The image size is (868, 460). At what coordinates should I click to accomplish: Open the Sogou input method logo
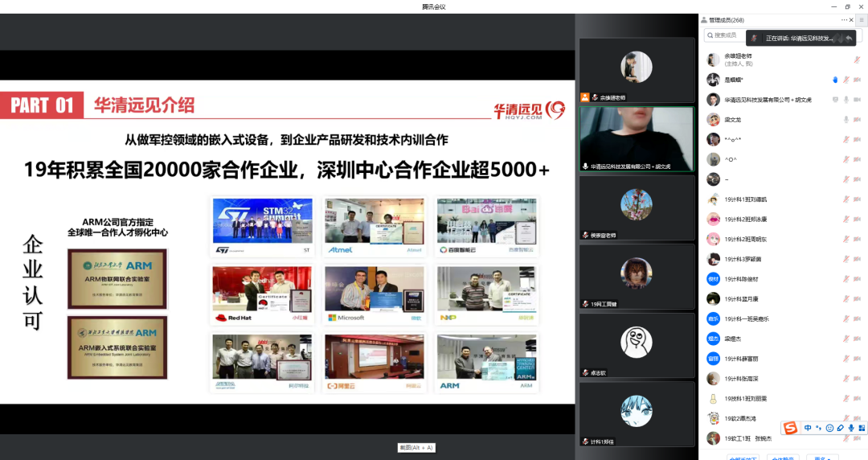pyautogui.click(x=790, y=428)
